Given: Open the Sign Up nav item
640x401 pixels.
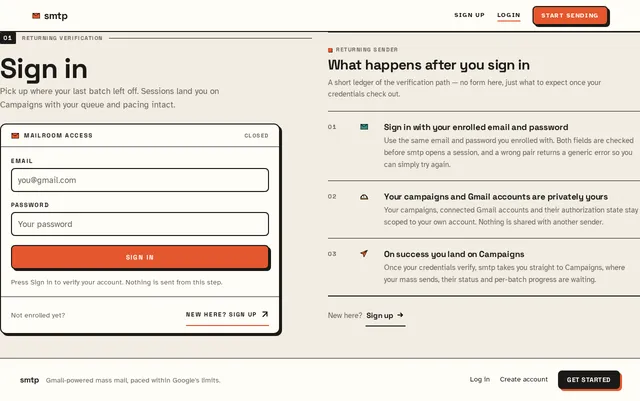Looking at the screenshot, I should [x=469, y=15].
